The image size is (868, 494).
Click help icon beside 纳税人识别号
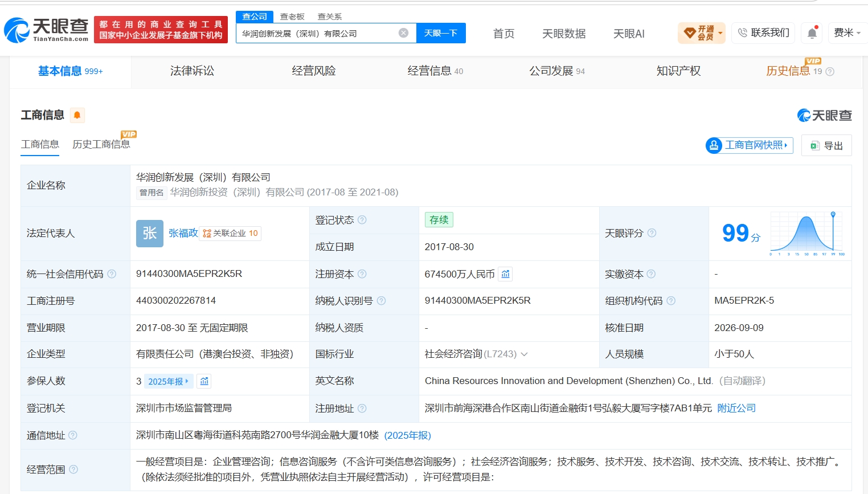[x=382, y=301]
